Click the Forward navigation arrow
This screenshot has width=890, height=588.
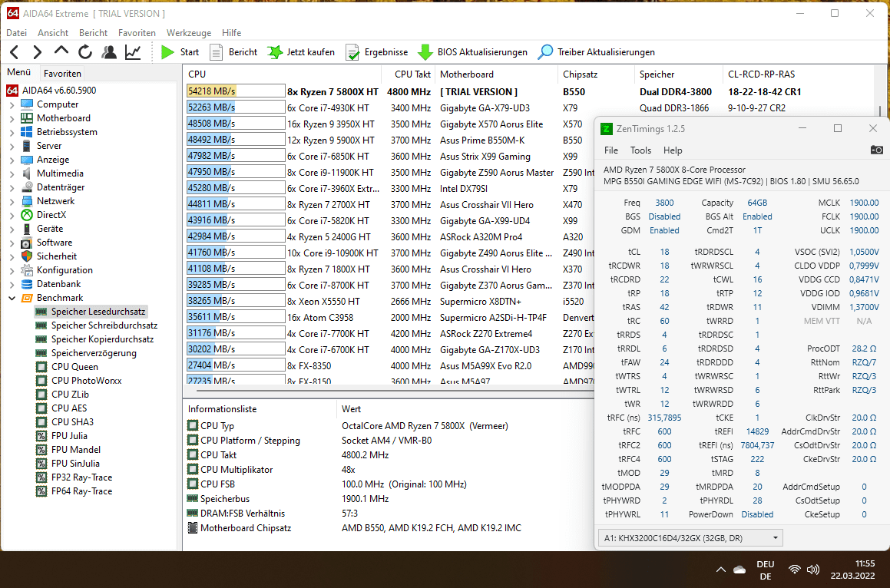38,52
